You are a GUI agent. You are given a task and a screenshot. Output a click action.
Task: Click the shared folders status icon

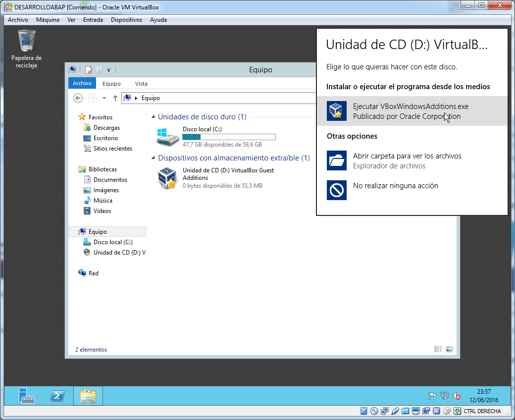point(405,411)
